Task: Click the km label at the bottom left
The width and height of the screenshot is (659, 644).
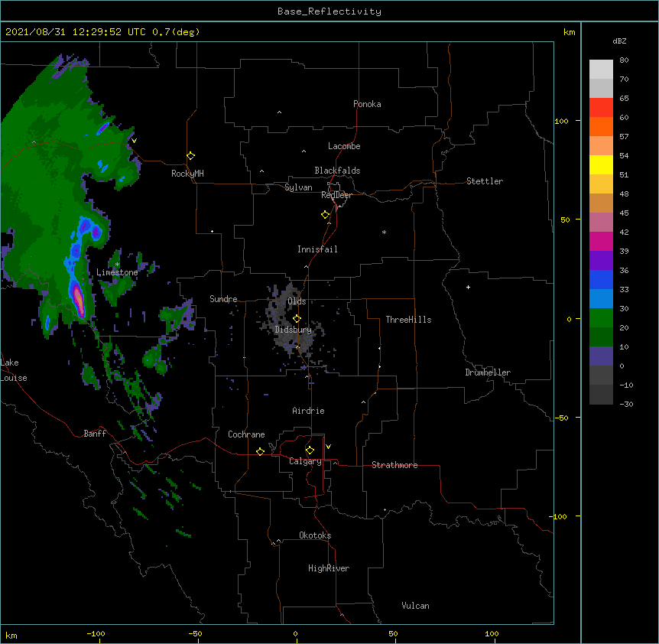Action: click(11, 636)
